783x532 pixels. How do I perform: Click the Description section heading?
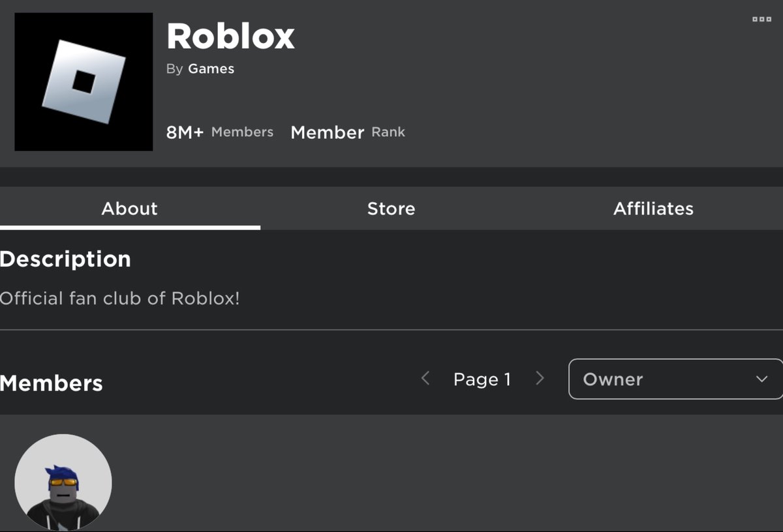(x=65, y=259)
